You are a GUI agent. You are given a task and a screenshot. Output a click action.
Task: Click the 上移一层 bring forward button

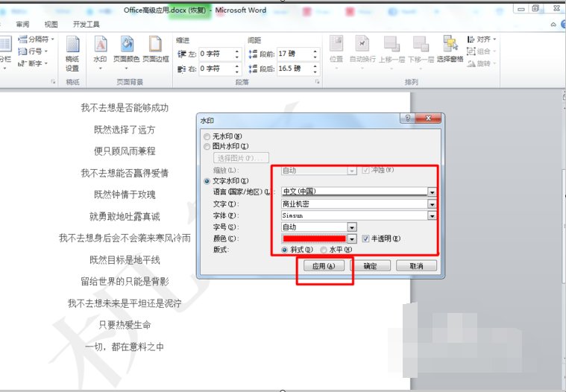392,52
